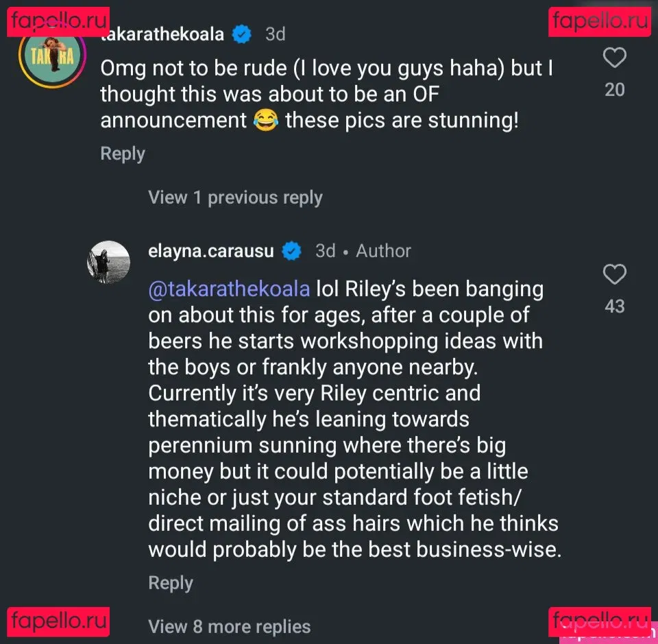
Task: Show the 20 likes count list
Action: point(614,89)
